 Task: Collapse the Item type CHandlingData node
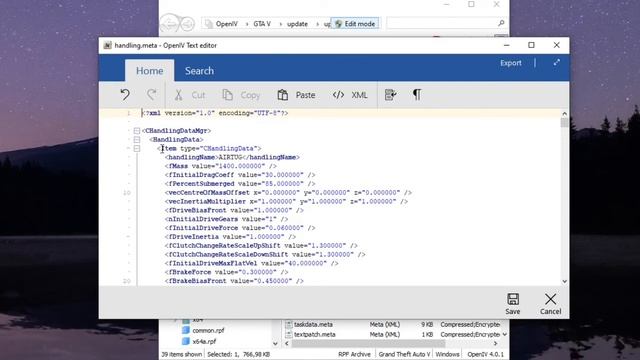click(x=137, y=149)
